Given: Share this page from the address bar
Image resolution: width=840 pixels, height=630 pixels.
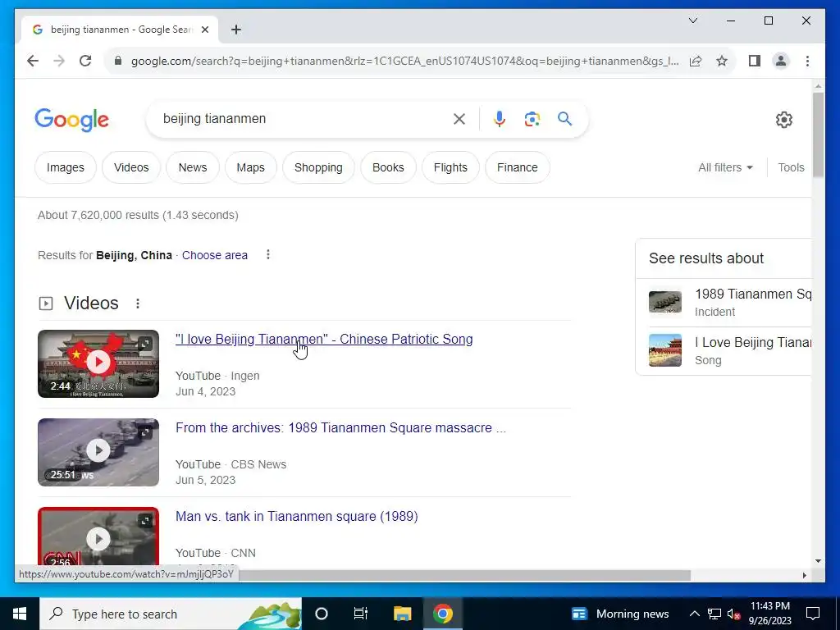Looking at the screenshot, I should (x=696, y=61).
